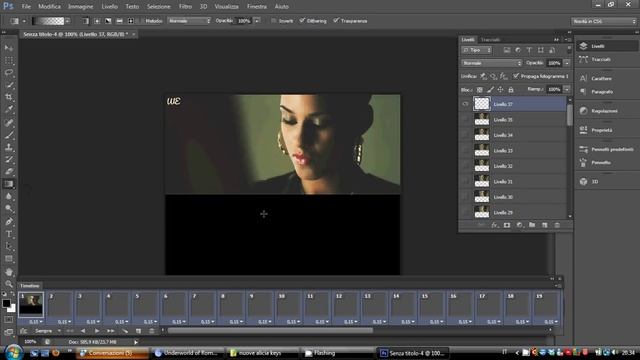Open Flashing taskbar button
Screen dimensions: 640x360
coord(337,353)
